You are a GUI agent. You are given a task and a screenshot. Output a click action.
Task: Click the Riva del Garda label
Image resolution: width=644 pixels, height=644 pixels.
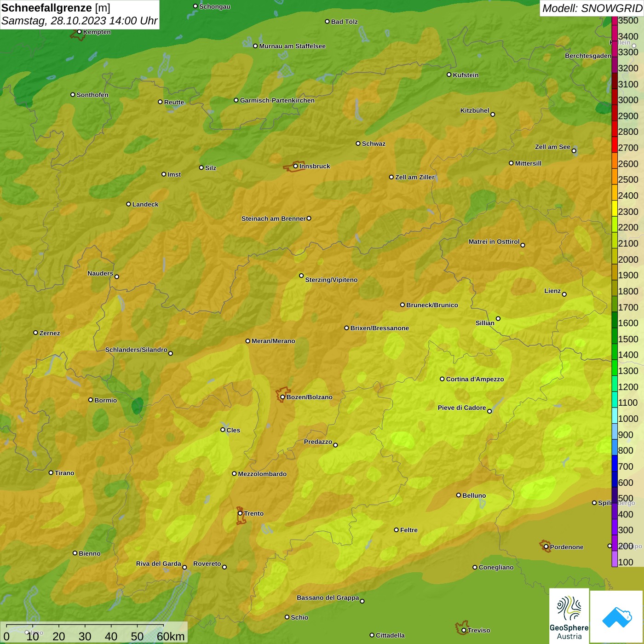click(x=159, y=563)
